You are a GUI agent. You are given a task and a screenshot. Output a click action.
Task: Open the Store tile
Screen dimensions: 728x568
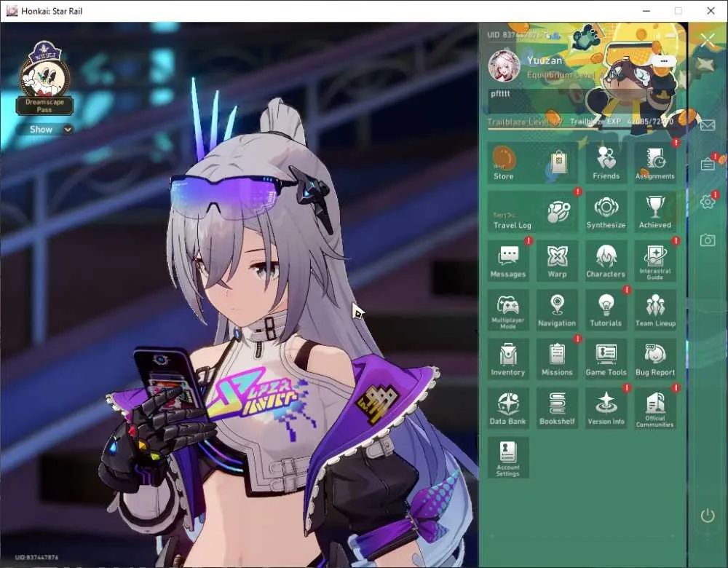point(533,163)
